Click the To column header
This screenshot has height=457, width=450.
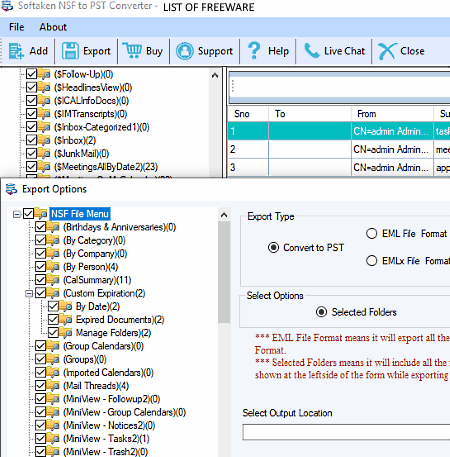pos(310,114)
